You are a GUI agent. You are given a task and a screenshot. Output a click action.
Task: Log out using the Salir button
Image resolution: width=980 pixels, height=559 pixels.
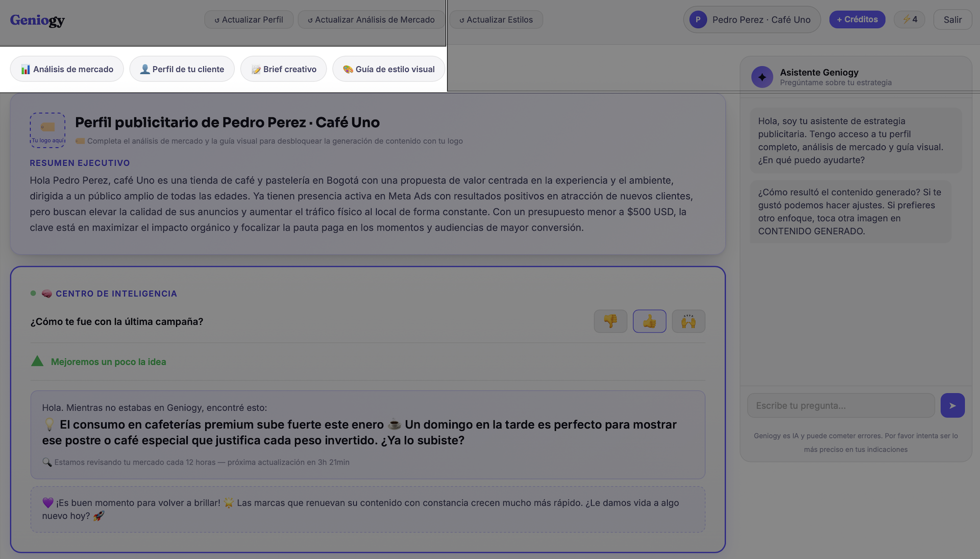click(952, 20)
